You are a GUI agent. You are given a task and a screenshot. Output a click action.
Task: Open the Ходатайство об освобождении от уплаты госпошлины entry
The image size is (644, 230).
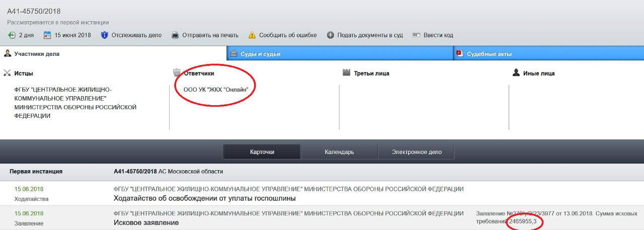click(x=205, y=198)
